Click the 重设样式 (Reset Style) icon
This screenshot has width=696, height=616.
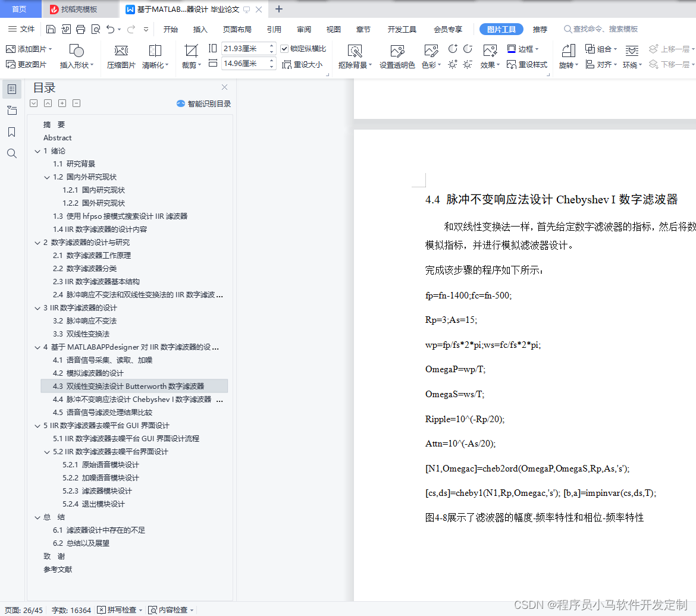click(526, 64)
